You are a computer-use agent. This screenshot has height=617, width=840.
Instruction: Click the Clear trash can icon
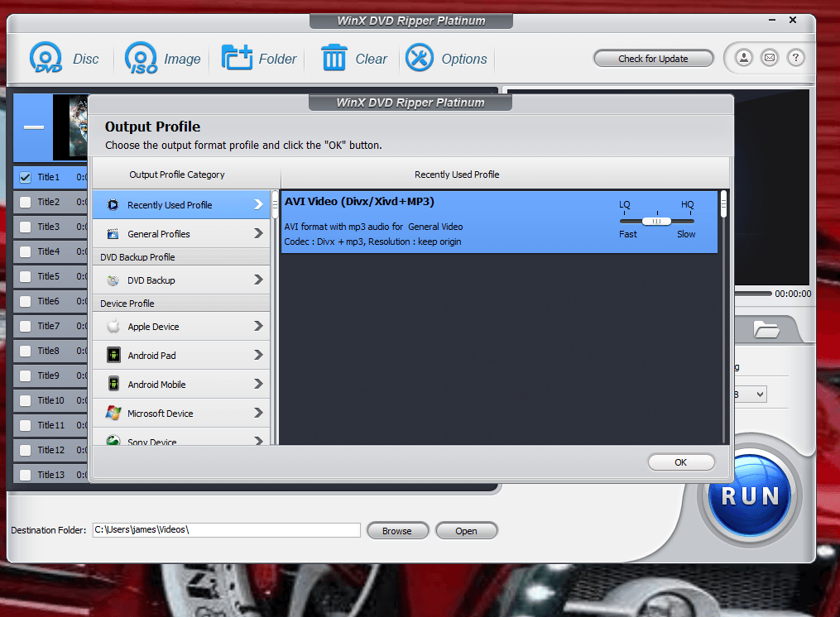click(334, 58)
